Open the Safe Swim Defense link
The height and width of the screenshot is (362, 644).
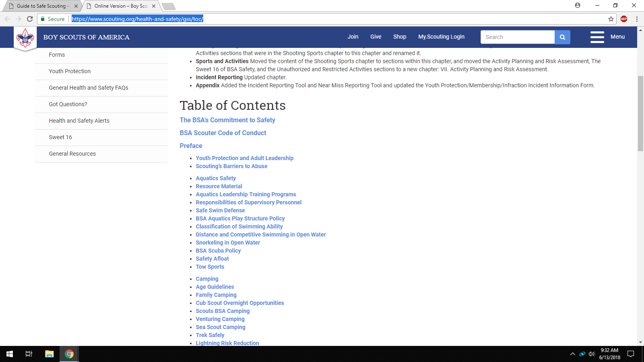pos(220,210)
